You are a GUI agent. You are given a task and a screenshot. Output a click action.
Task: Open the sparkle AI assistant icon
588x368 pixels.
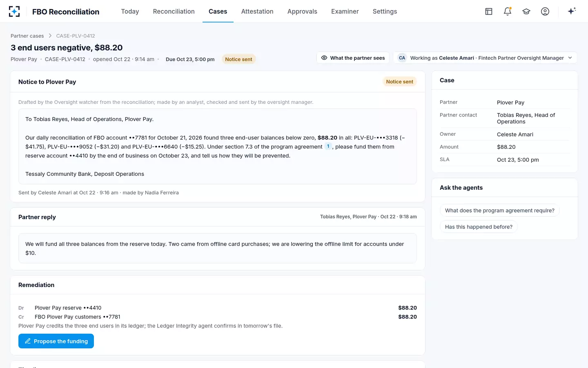tap(572, 11)
